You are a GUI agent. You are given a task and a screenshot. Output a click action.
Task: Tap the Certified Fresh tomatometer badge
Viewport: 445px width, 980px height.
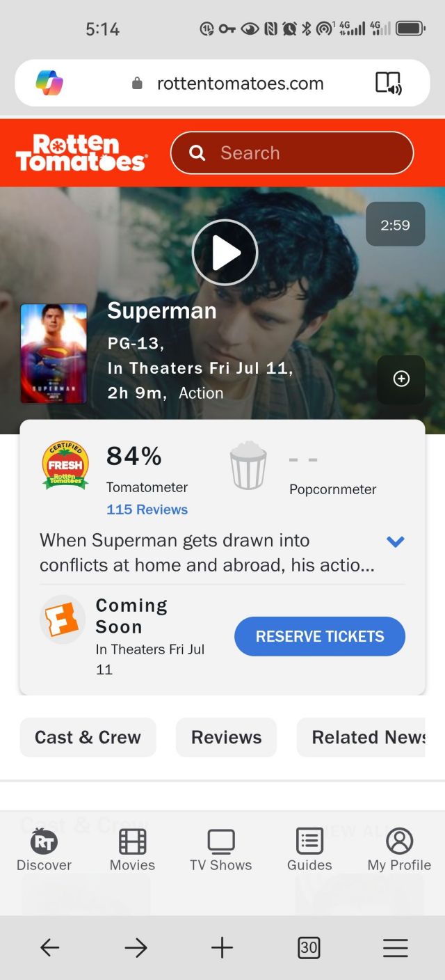65,464
